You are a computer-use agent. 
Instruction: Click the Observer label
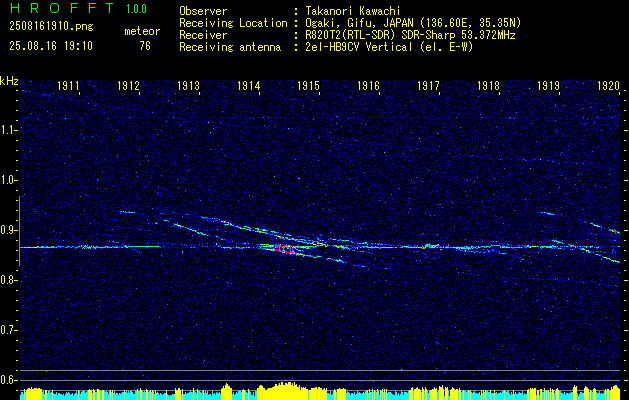point(203,11)
